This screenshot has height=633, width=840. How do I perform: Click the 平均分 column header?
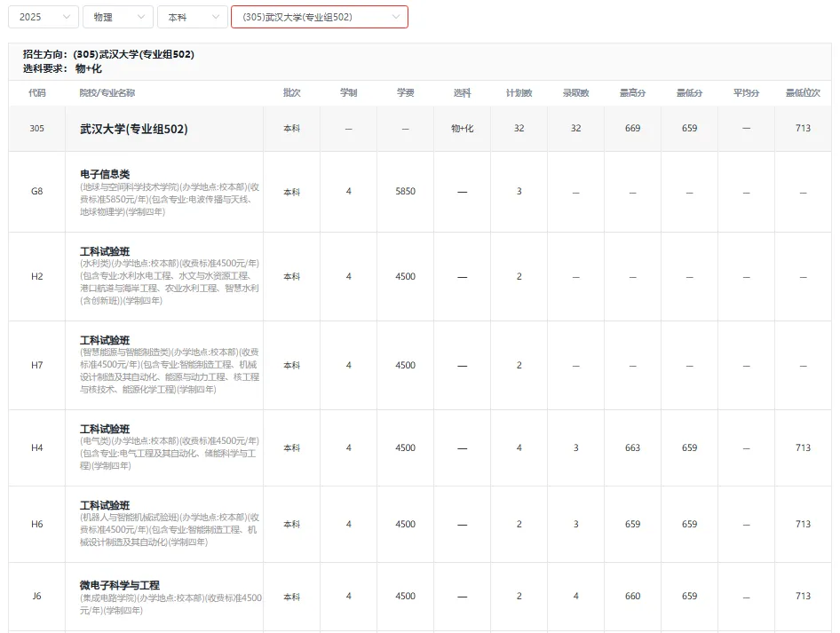coord(746,92)
